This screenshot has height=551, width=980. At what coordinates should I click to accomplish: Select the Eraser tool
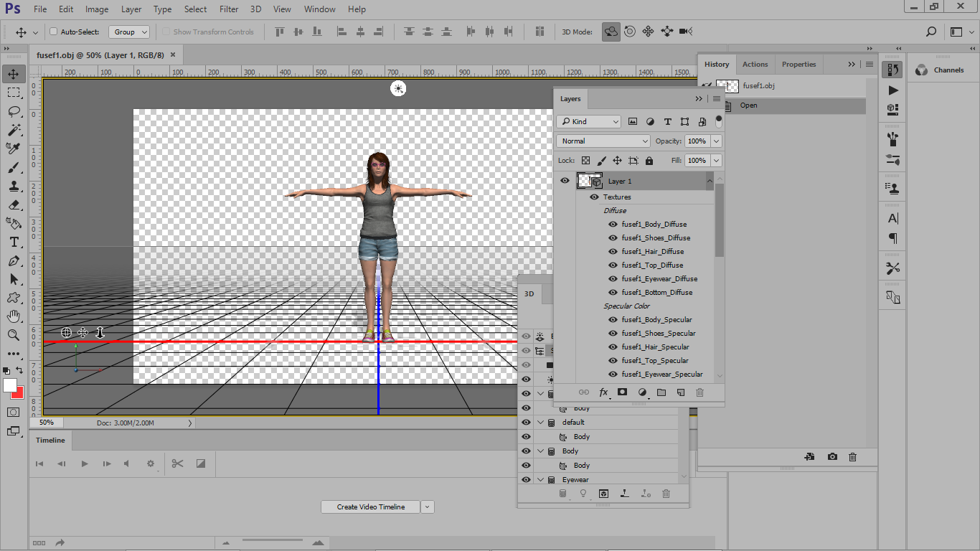(14, 204)
